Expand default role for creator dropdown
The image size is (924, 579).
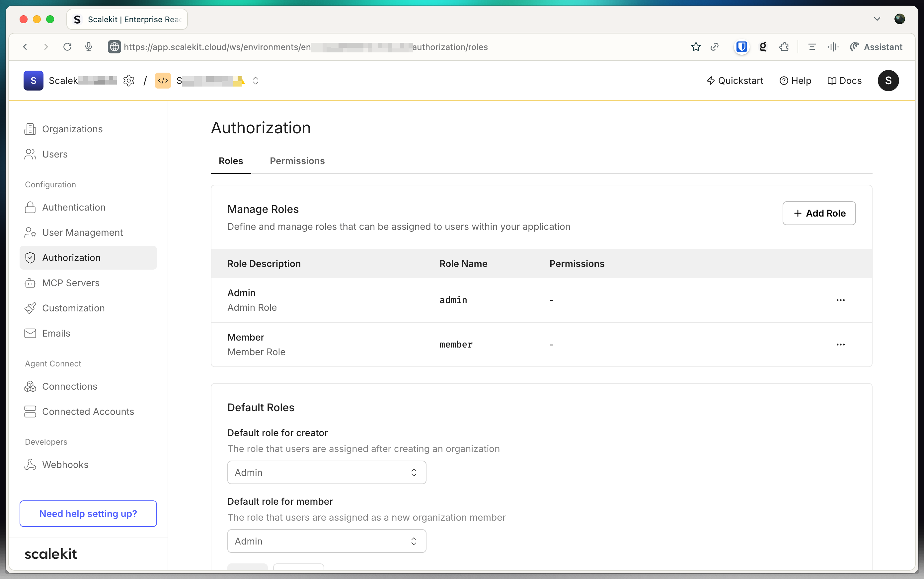click(327, 472)
